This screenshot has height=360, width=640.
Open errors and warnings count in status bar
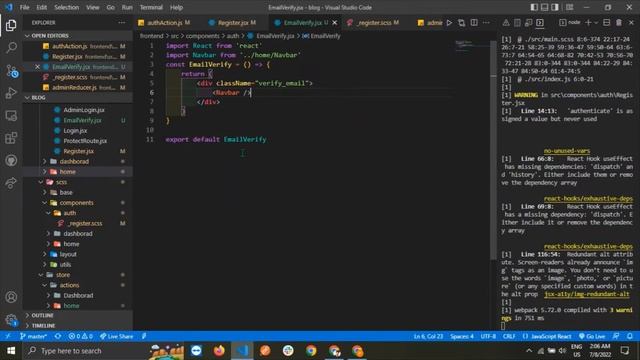coord(80,336)
